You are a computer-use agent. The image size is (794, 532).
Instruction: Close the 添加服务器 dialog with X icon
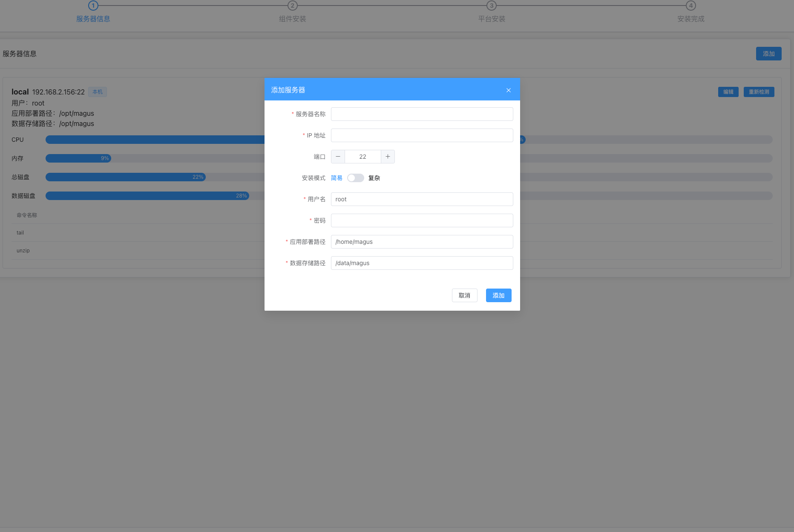508,90
